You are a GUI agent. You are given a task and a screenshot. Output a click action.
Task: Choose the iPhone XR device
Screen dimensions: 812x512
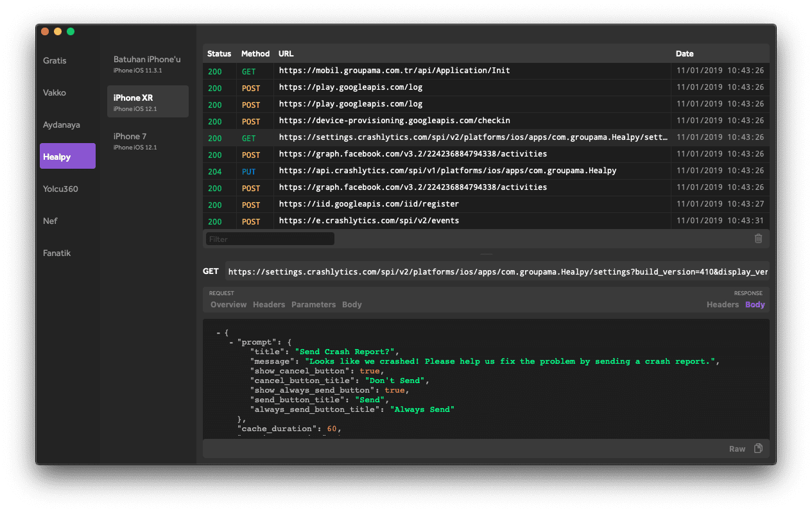(148, 101)
